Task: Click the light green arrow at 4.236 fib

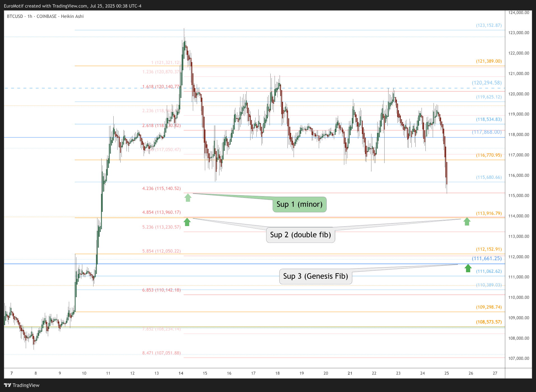Action: (x=188, y=198)
